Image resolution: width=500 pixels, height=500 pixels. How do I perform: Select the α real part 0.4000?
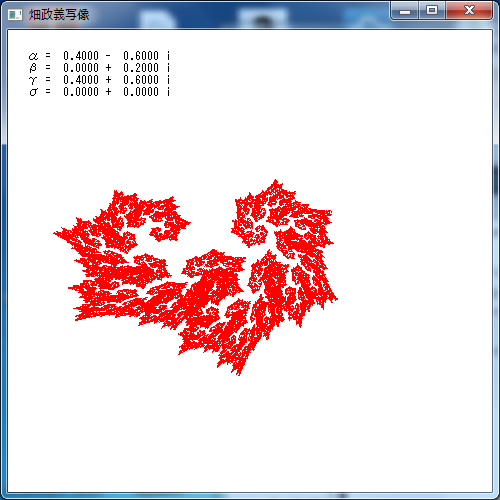(81, 56)
